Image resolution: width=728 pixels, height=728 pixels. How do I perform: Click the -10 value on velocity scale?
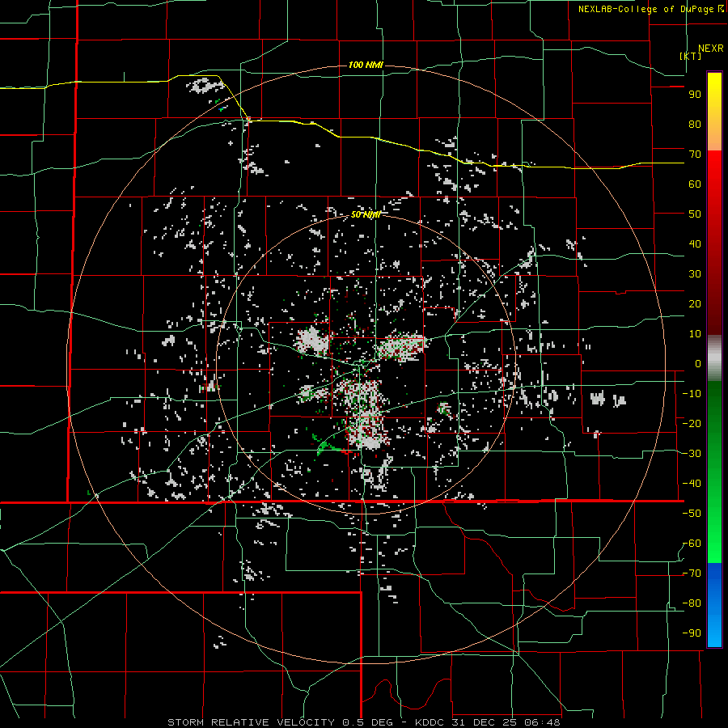point(692,394)
